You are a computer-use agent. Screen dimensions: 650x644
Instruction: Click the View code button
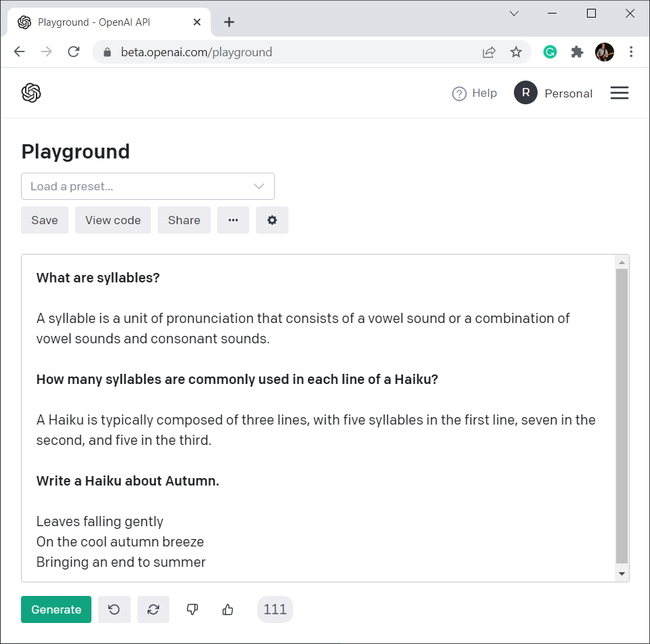coord(113,220)
